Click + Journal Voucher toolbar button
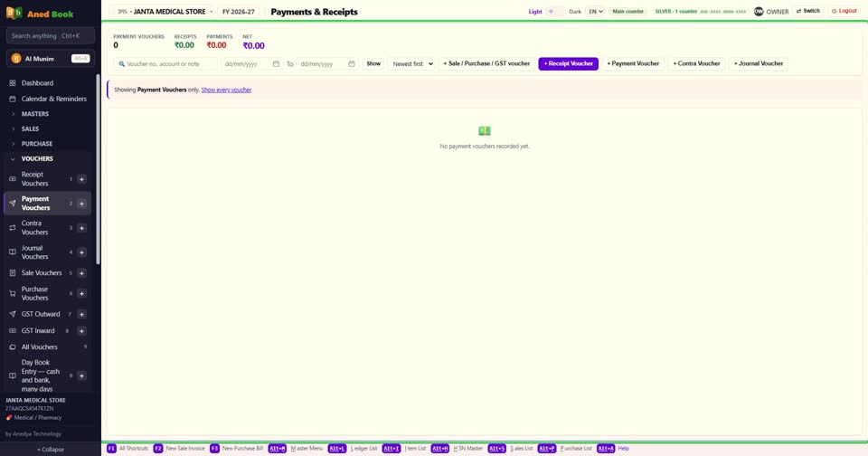 [759, 63]
